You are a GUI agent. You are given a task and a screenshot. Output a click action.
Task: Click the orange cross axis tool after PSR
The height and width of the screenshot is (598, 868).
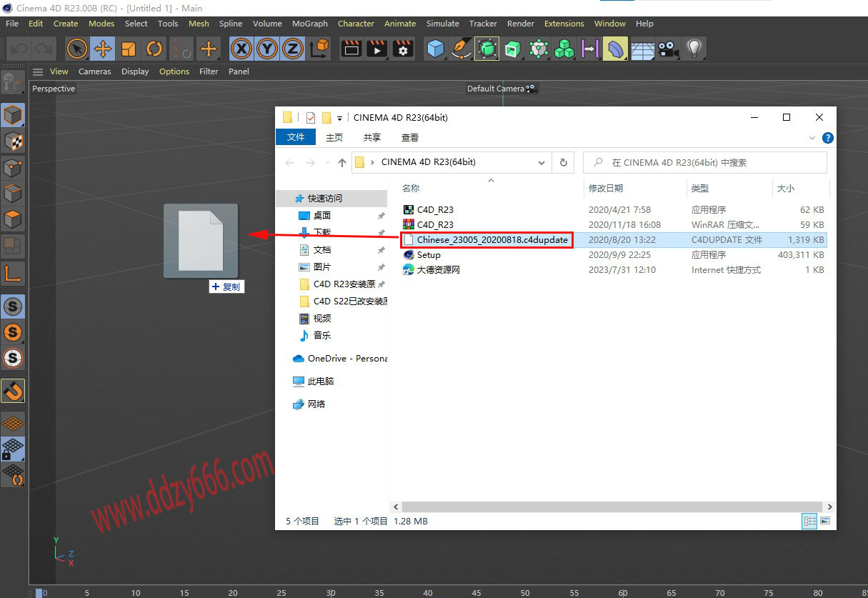pyautogui.click(x=209, y=49)
